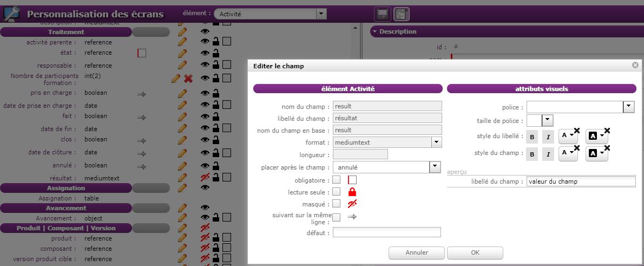Expand the placer après le champ dropdown
Screen dimensions: 644x266
tap(435, 167)
